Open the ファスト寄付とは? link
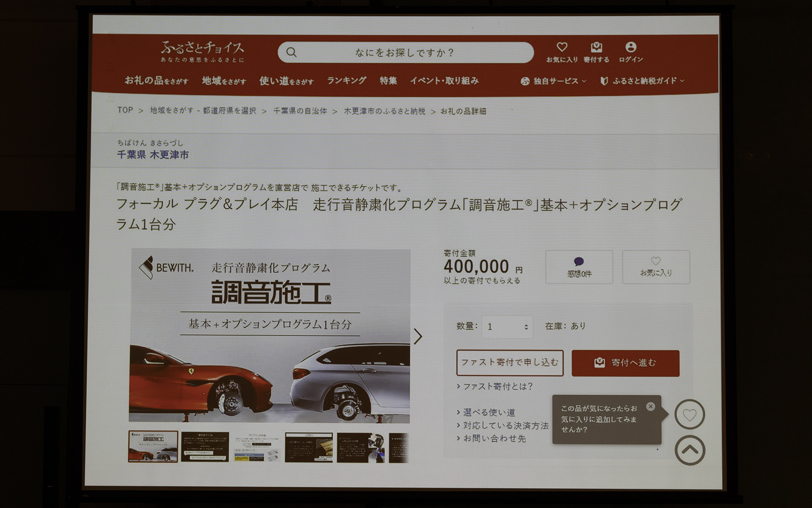 [498, 387]
